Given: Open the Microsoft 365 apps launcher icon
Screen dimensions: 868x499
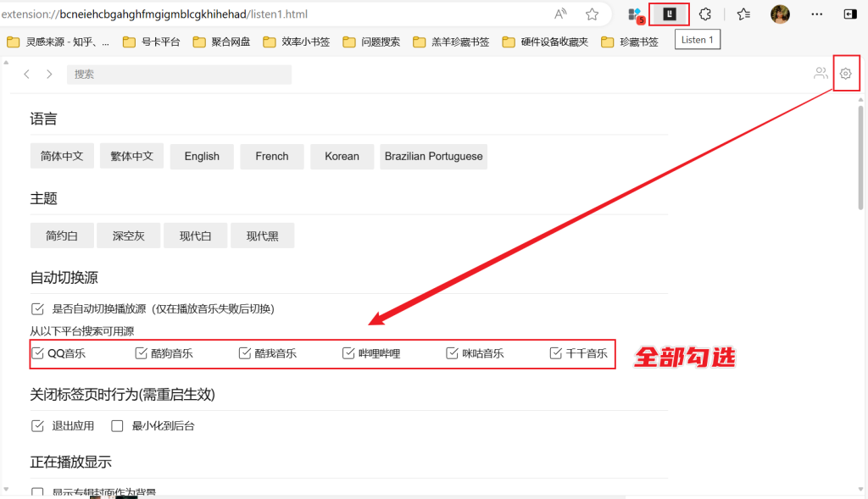Looking at the screenshot, I should click(x=635, y=14).
